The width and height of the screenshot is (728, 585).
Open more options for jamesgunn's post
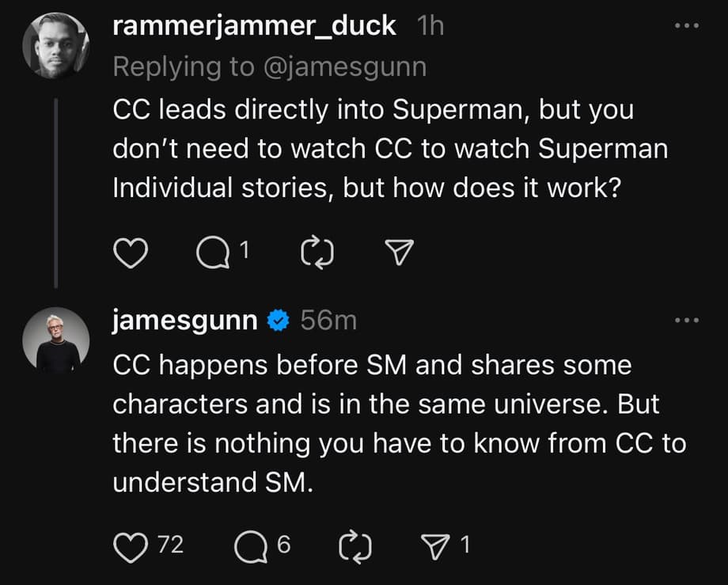687,321
